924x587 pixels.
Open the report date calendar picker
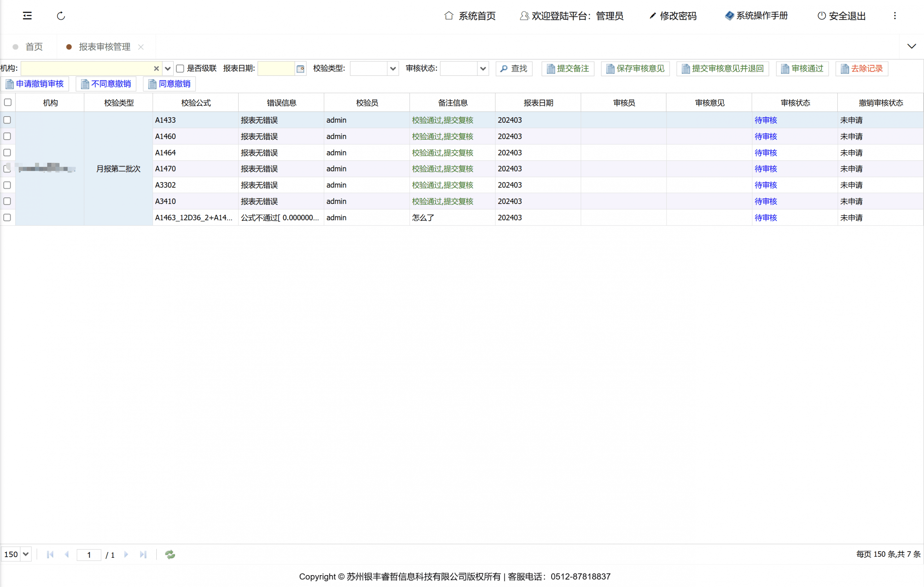coord(300,69)
